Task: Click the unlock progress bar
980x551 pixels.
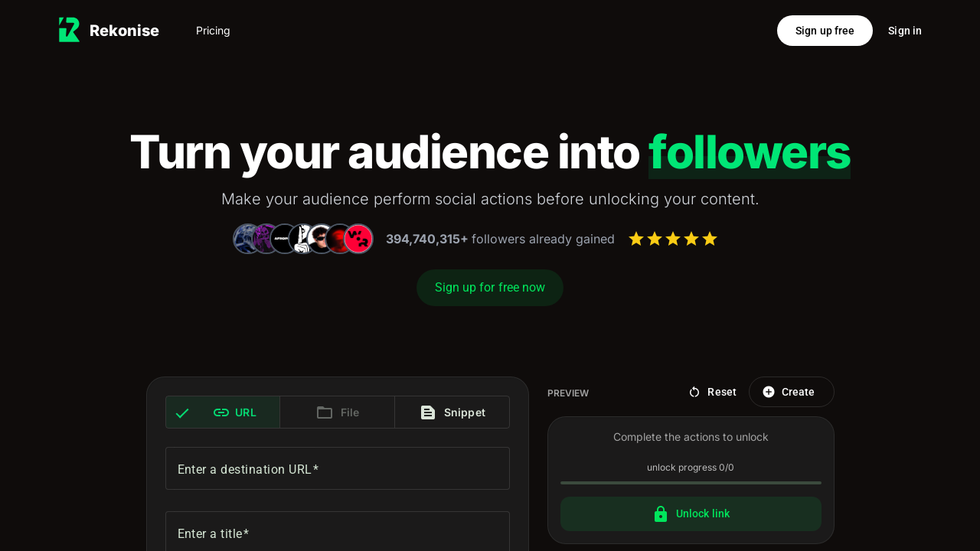Action: pos(691,483)
